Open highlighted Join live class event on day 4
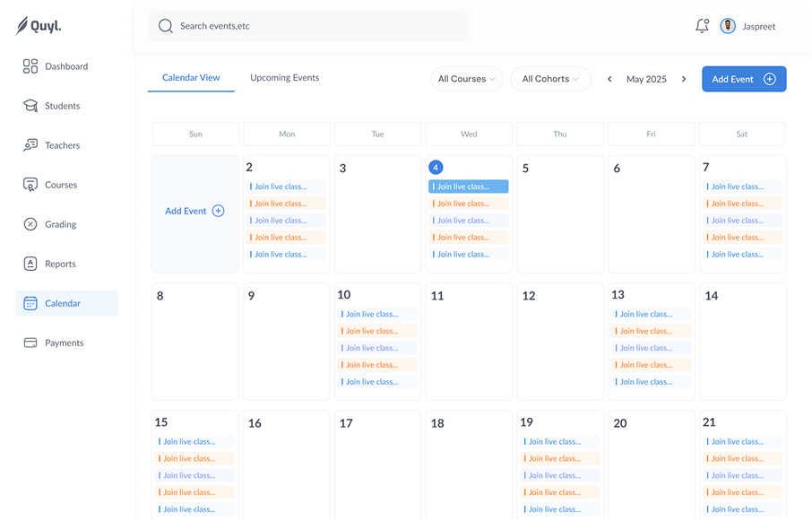The width and height of the screenshot is (812, 521). (x=468, y=187)
